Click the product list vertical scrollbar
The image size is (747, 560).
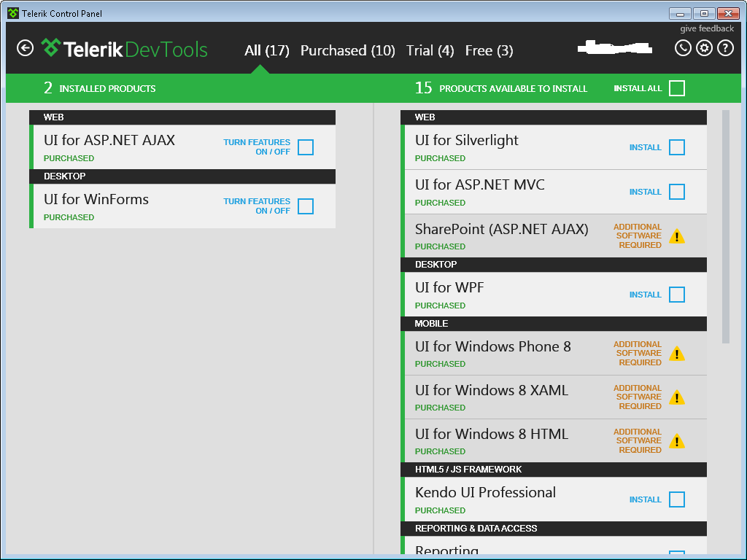(726, 227)
